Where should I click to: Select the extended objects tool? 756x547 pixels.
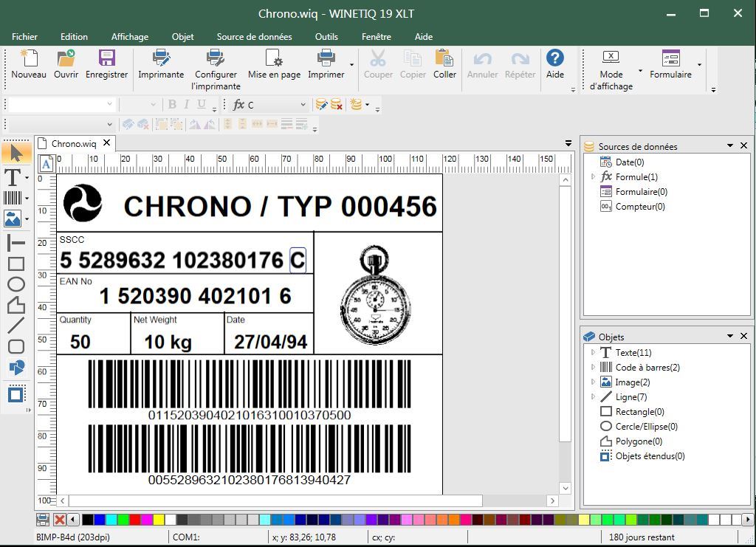[x=16, y=393]
